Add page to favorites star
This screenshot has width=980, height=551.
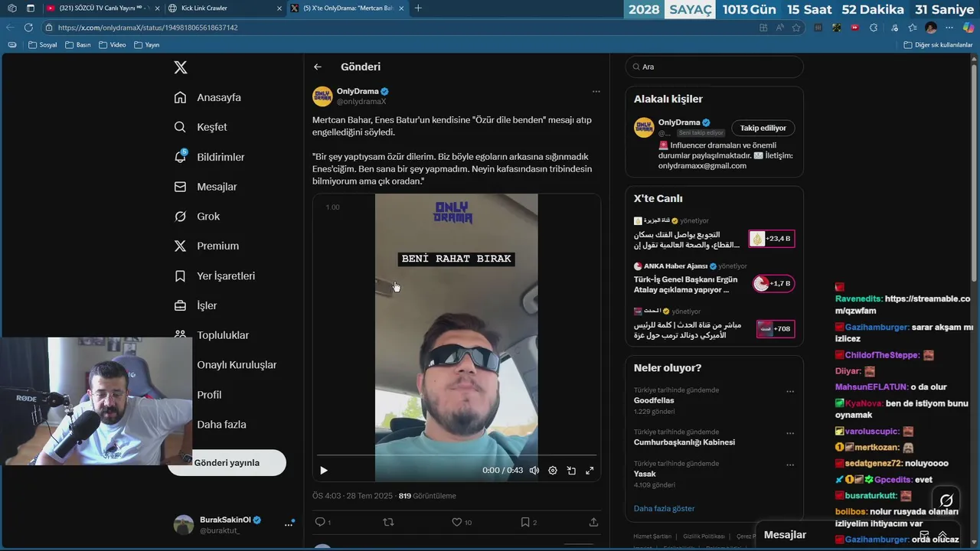(796, 28)
